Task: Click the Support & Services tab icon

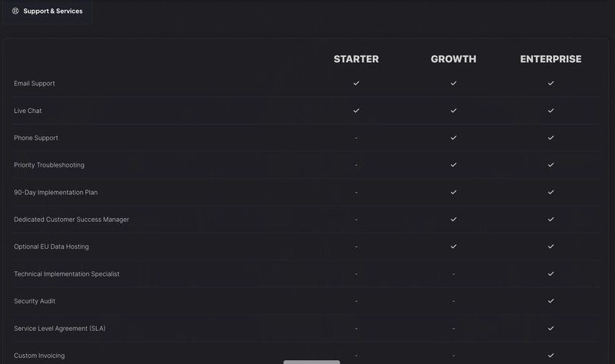Action: (x=15, y=12)
